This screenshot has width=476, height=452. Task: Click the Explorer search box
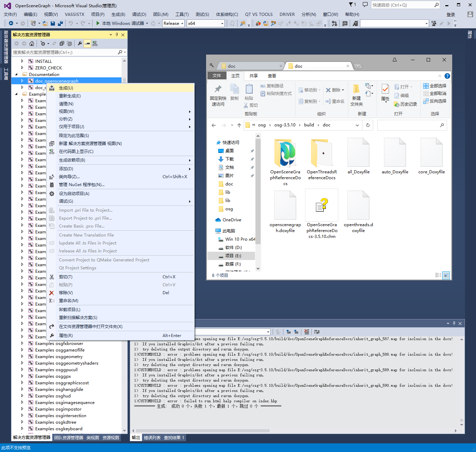(412, 125)
